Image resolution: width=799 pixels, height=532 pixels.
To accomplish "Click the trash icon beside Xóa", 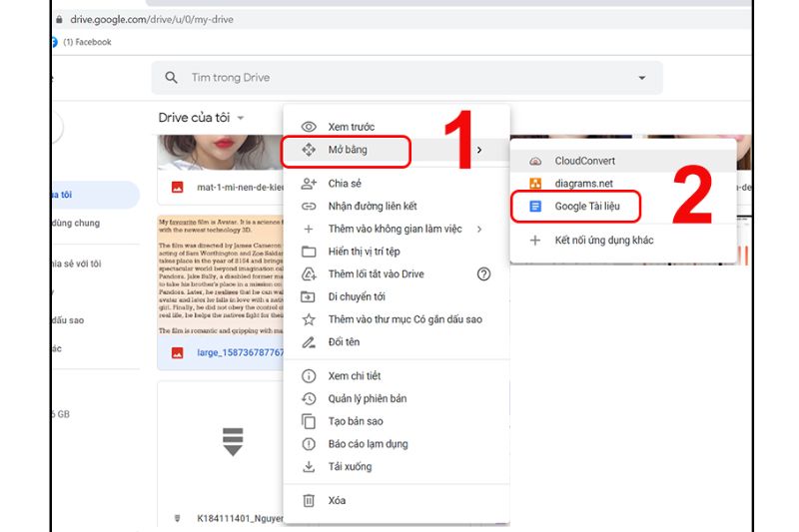I will [x=309, y=500].
